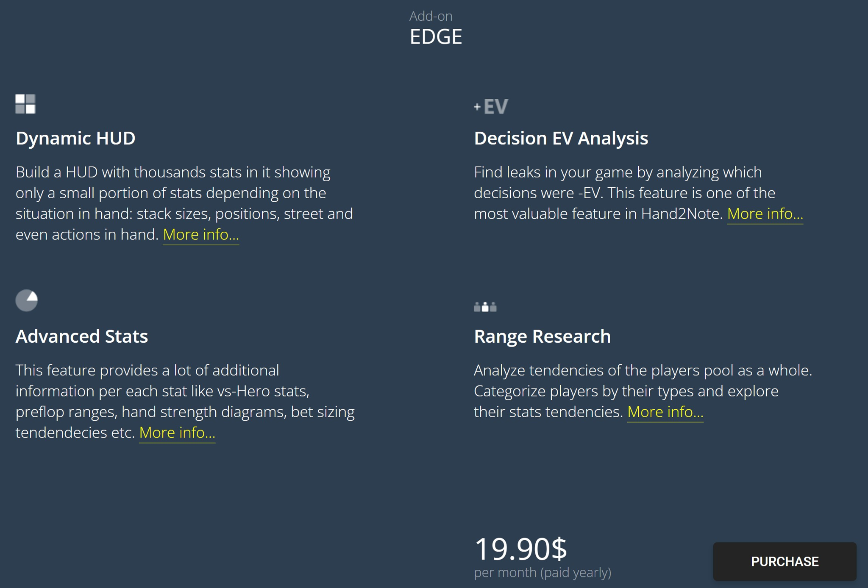Screen dimensions: 868x588
Task: Select the Dynamic HUD heading
Action: click(75, 138)
